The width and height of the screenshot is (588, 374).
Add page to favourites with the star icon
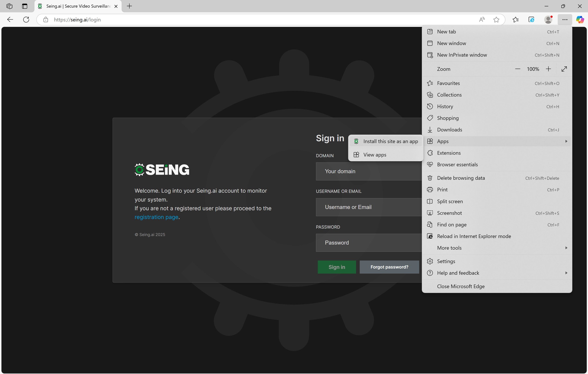coord(496,20)
